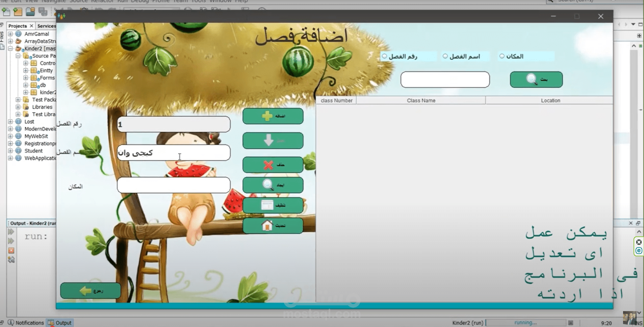This screenshot has height=327, width=644.
Task: Click the Output settings wrench icon
Action: pos(11,260)
